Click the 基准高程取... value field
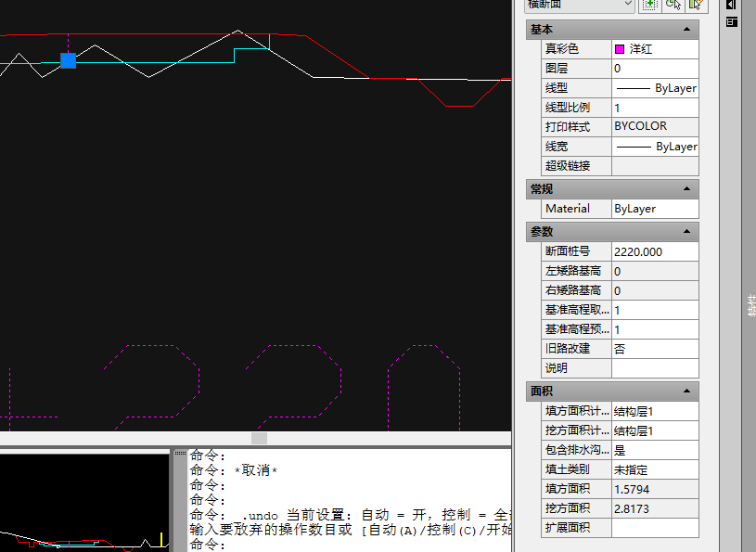The height and width of the screenshot is (552, 756). click(x=655, y=310)
